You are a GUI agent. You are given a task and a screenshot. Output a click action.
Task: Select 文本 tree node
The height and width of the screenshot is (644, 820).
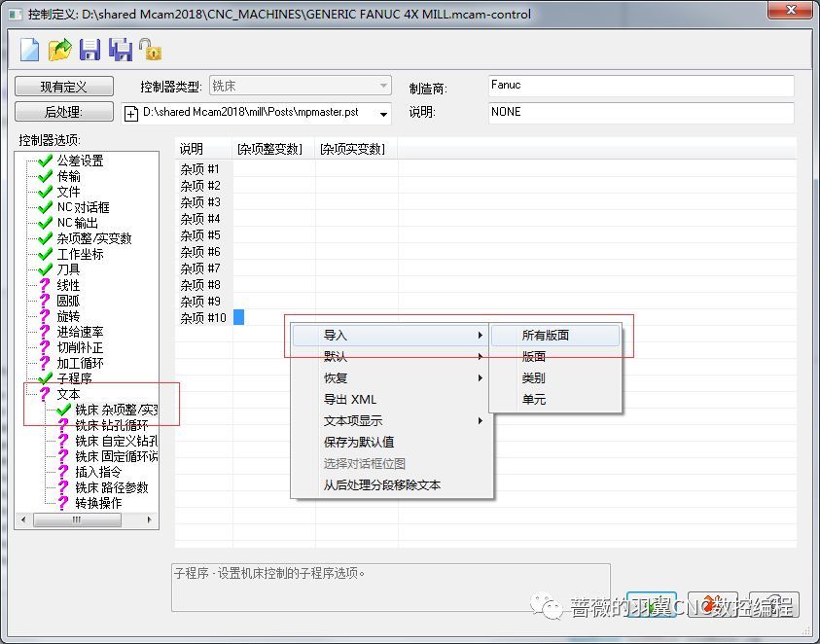[68, 394]
